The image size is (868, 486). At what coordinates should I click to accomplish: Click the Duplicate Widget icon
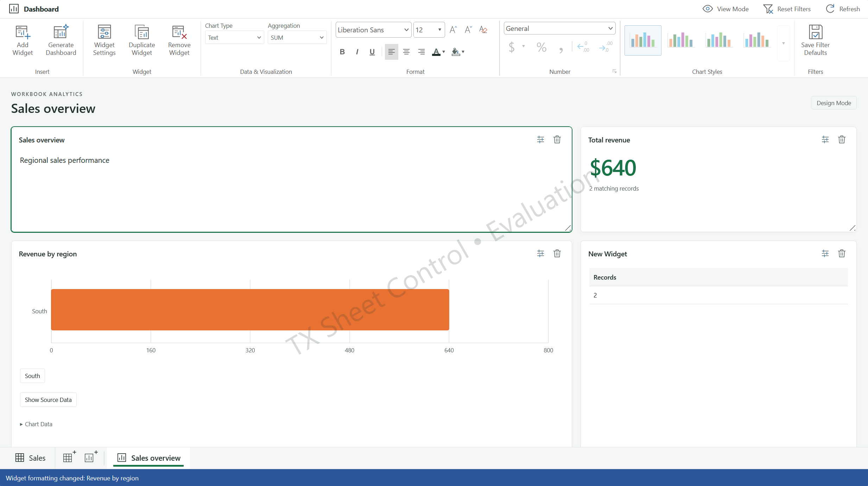click(x=142, y=32)
